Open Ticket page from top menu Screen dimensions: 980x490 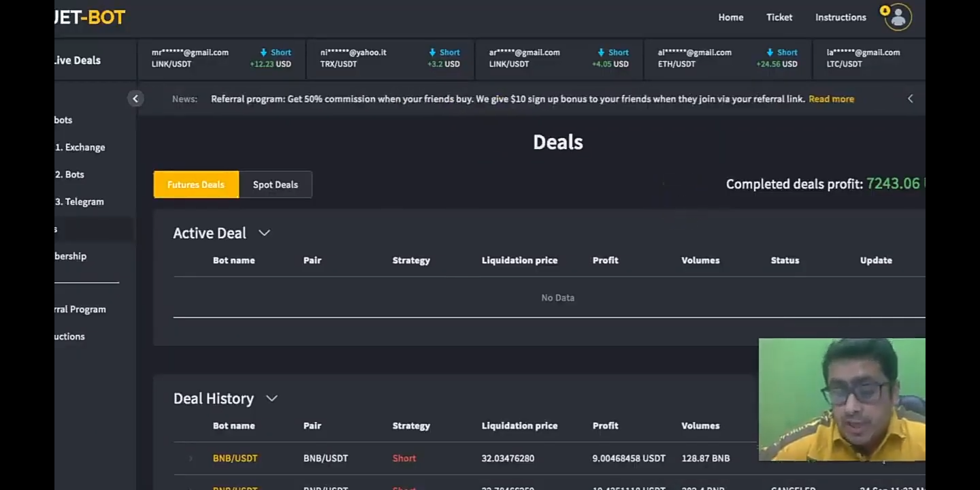(x=779, y=17)
